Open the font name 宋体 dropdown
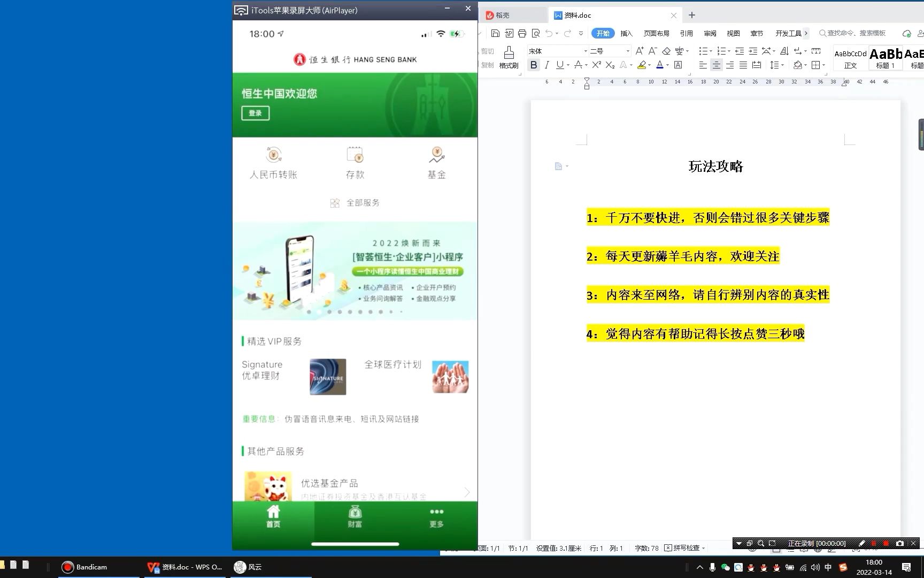Screen dimensions: 924x578 [585, 51]
